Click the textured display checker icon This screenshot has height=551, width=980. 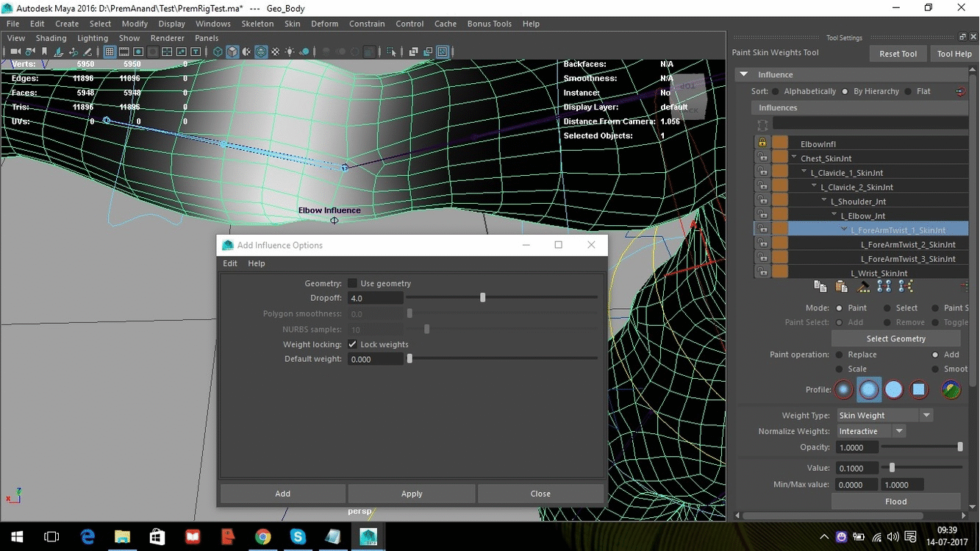276,52
